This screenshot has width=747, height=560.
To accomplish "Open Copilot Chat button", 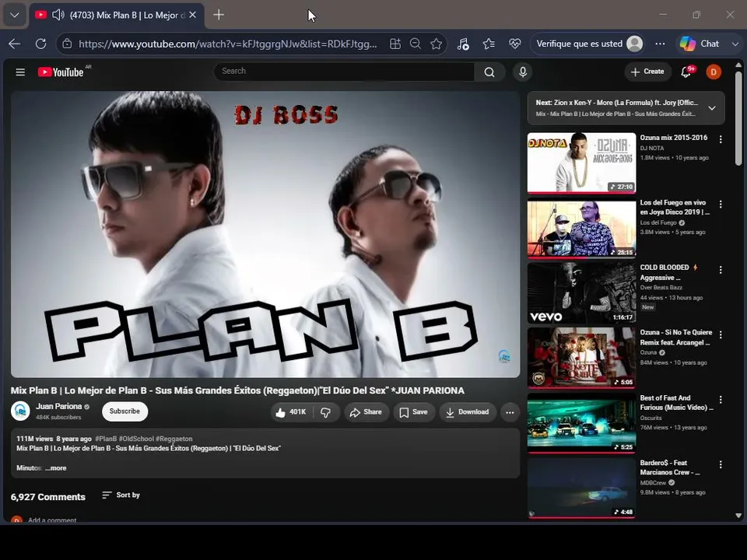I will click(700, 44).
